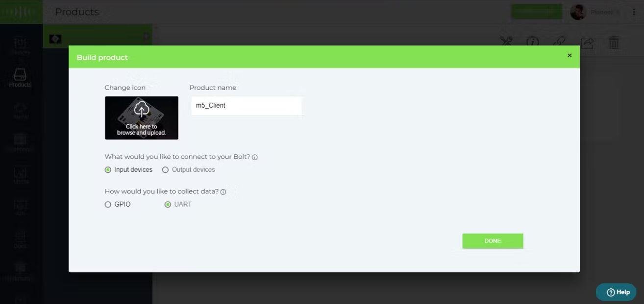The width and height of the screenshot is (644, 304).
Task: Click the user profile avatar
Action: pos(578,12)
